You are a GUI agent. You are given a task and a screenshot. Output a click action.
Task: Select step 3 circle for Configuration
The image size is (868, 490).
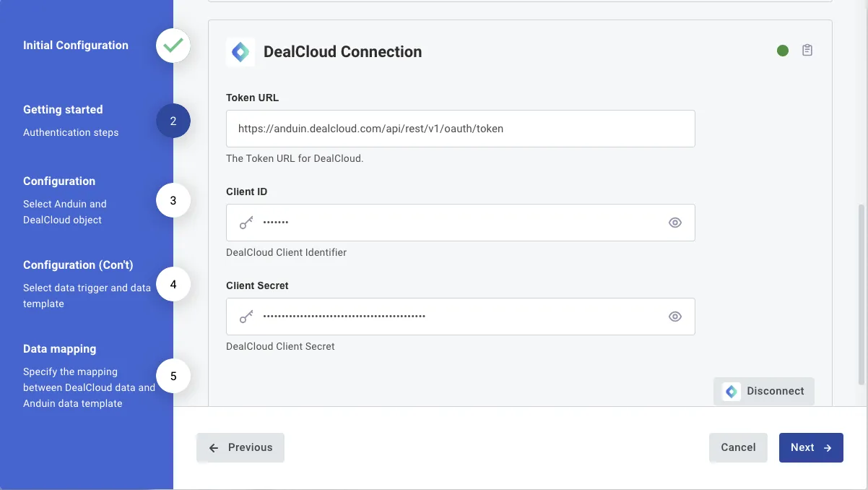click(x=173, y=201)
